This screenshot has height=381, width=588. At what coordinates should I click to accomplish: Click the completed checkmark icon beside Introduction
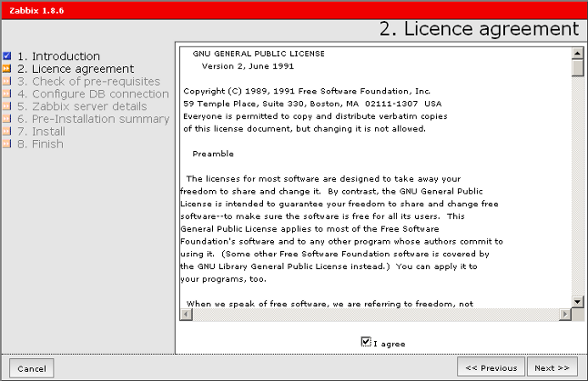click(x=7, y=56)
